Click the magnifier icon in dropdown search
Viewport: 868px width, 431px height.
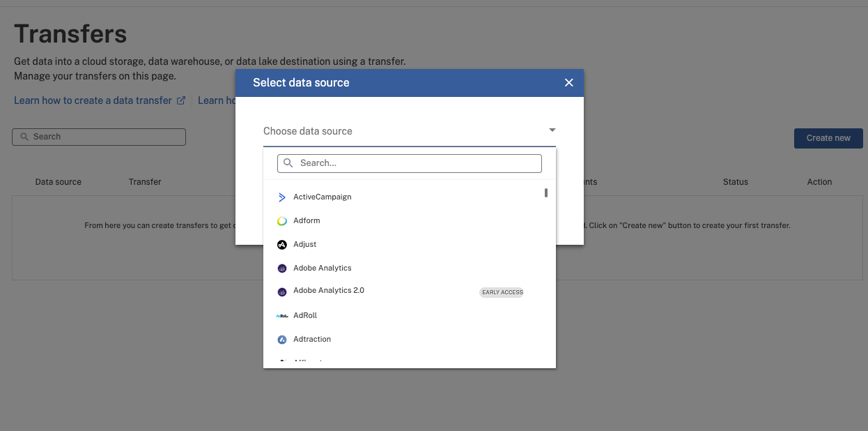click(x=288, y=163)
